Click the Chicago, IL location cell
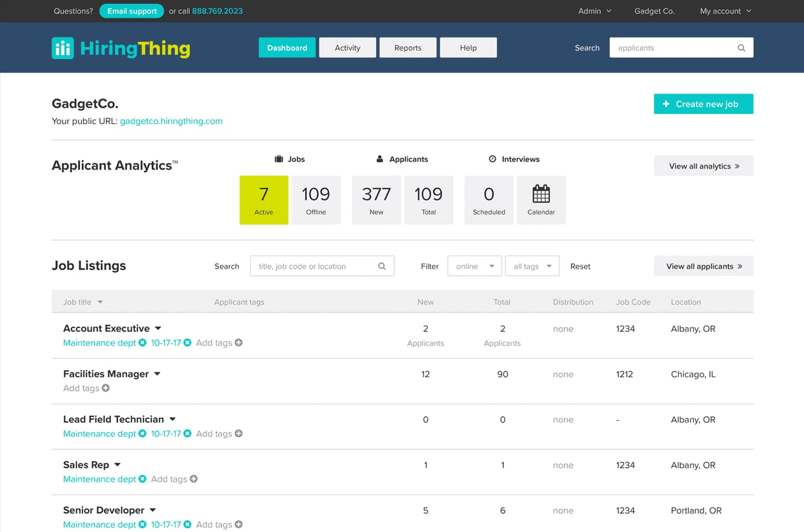Viewport: 804px width, 532px height. click(693, 374)
